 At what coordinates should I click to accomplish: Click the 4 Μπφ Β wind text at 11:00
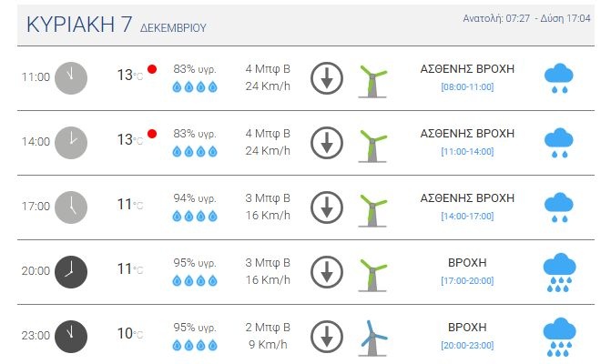268,68
